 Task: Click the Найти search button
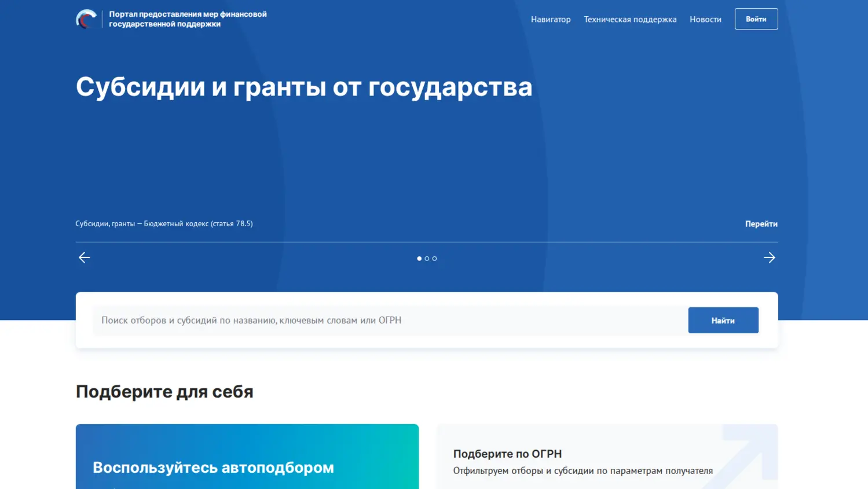click(723, 320)
